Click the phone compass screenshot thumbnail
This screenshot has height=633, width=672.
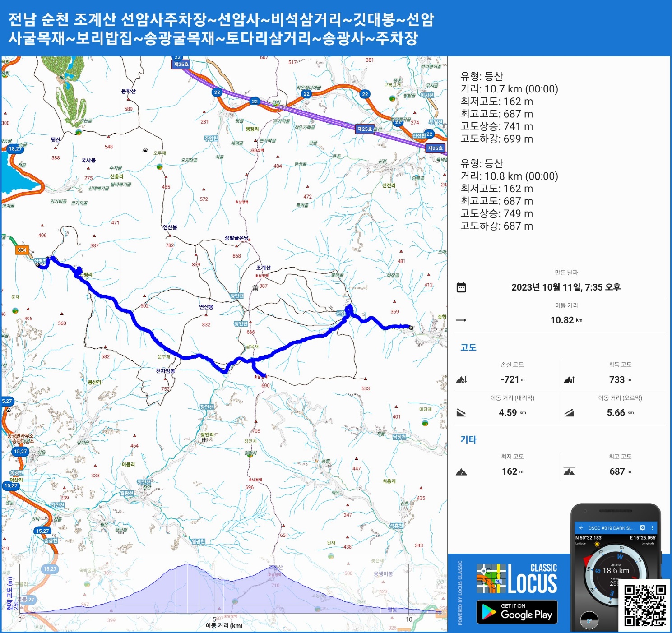pos(616,567)
